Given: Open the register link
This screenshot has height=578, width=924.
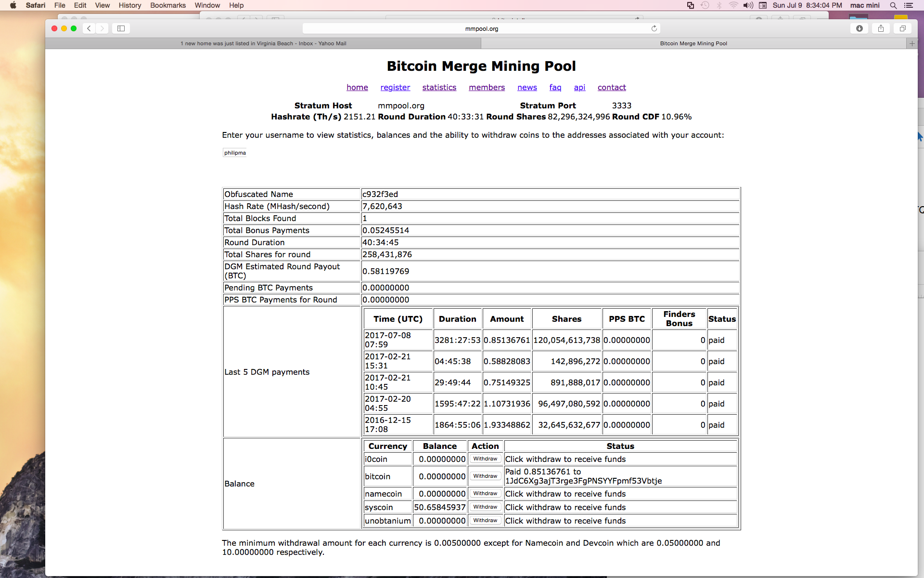Looking at the screenshot, I should pyautogui.click(x=395, y=87).
